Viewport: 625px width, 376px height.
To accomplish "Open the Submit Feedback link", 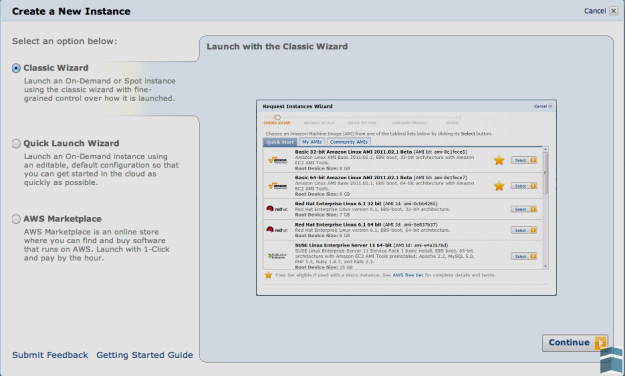I will coord(50,355).
